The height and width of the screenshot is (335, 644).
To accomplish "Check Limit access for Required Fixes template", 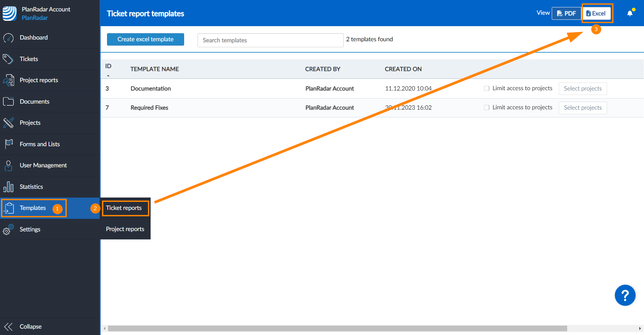I will [487, 108].
